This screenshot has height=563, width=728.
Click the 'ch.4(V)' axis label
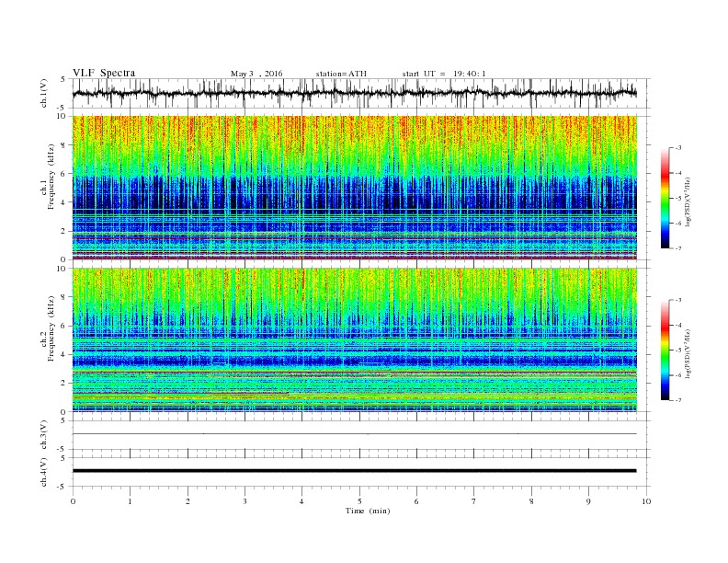(44, 472)
